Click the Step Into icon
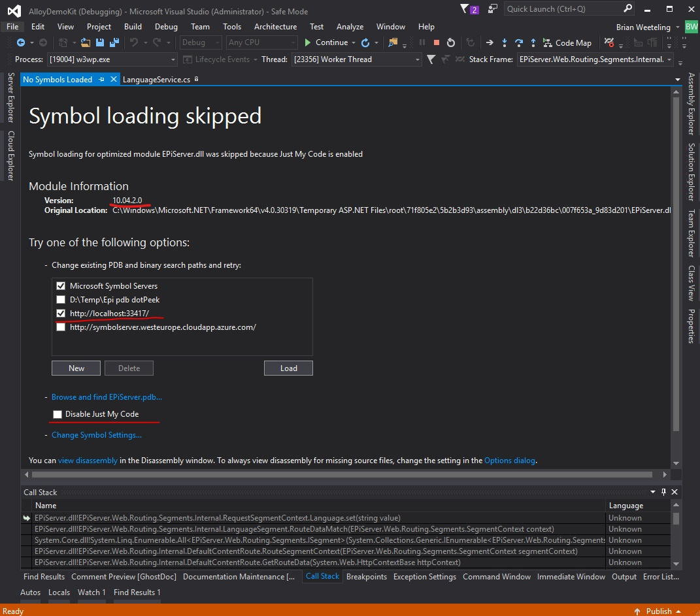Screen dimensions: 700x616 point(505,42)
